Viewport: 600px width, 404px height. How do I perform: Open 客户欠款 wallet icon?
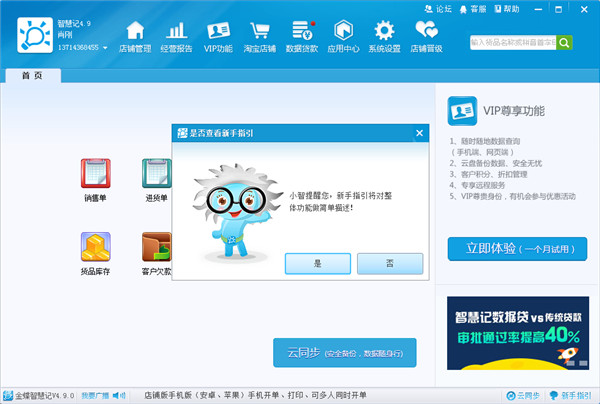point(157,247)
